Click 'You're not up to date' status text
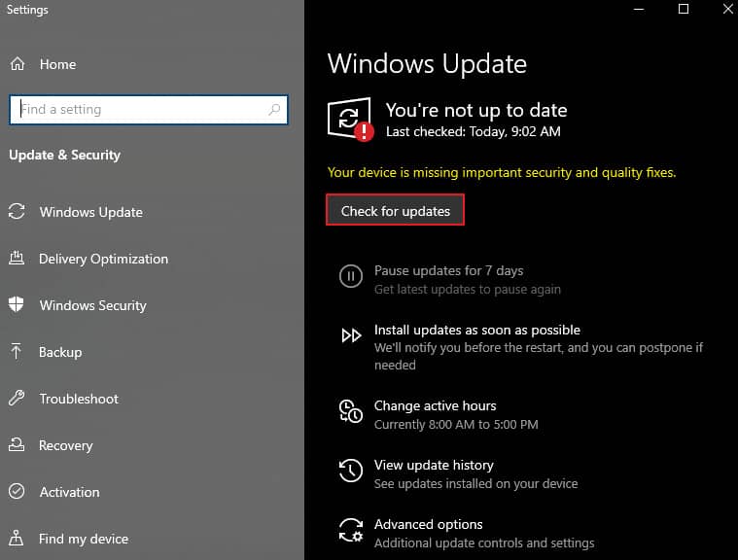This screenshot has width=738, height=560. pos(476,110)
